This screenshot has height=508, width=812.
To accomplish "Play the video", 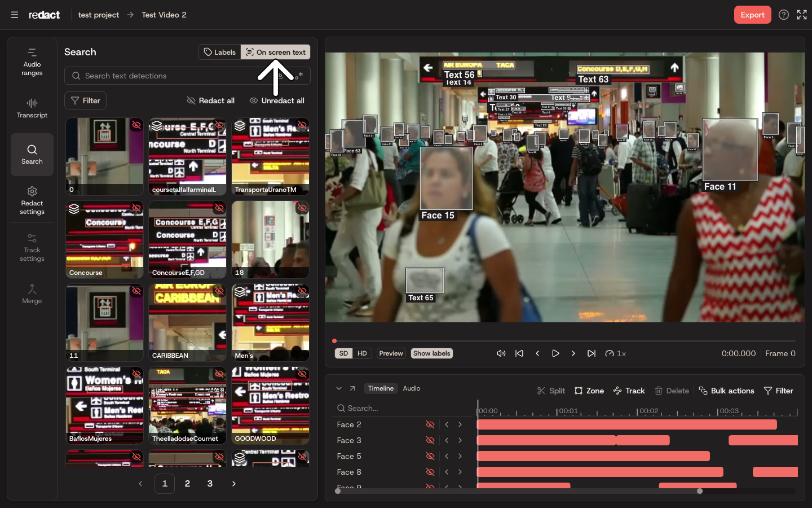I will 555,353.
